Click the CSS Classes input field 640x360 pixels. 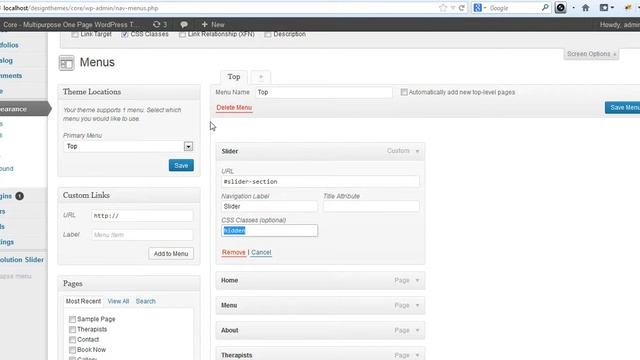click(x=269, y=231)
